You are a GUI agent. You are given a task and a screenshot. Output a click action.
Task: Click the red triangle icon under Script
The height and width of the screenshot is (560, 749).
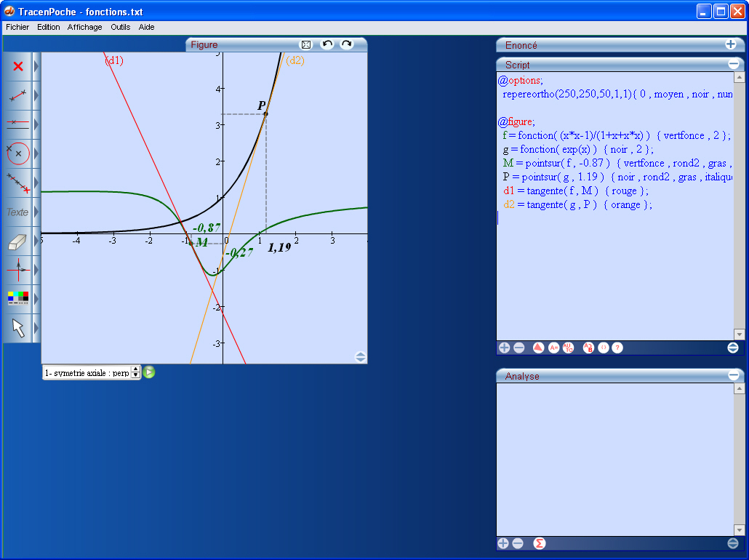coord(538,348)
